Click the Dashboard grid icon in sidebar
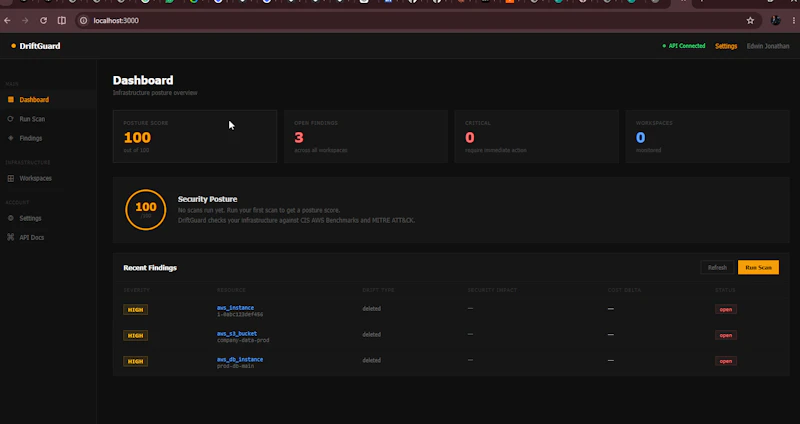 tap(11, 99)
